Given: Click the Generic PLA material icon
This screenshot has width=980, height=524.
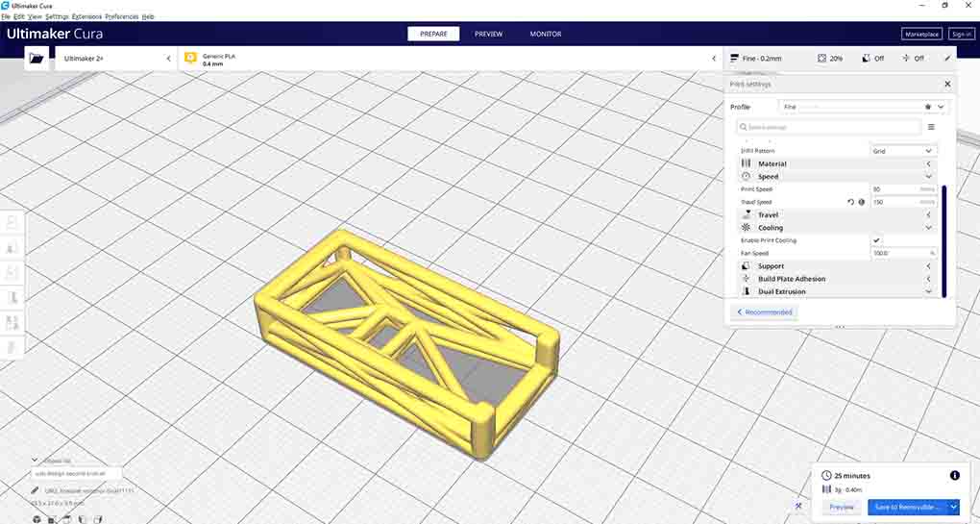Looking at the screenshot, I should click(x=190, y=58).
